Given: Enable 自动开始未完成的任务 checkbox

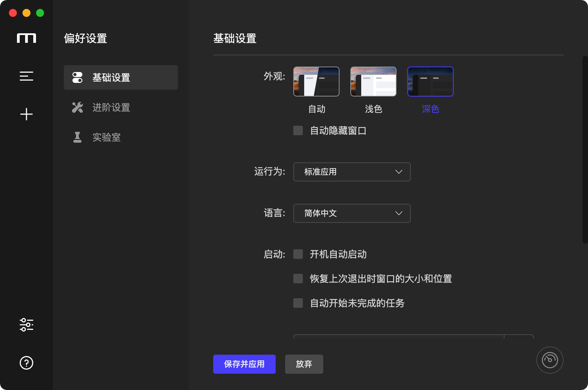Looking at the screenshot, I should coord(298,303).
